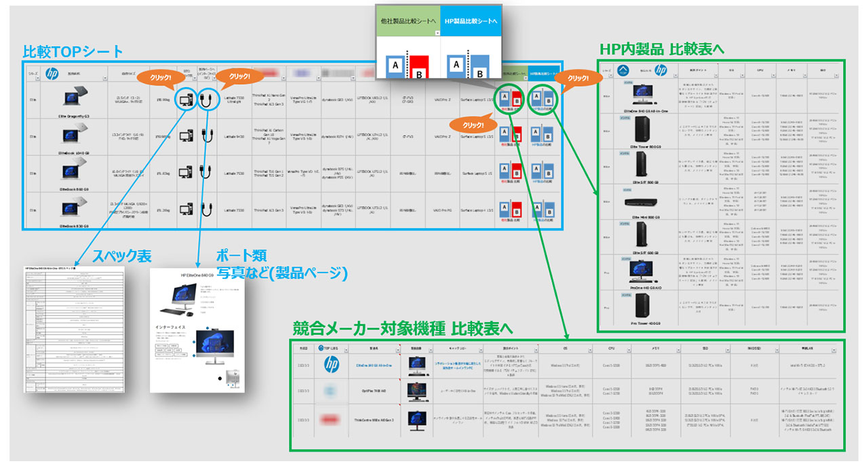Open CPU column filter in HP comparison table

(774, 75)
